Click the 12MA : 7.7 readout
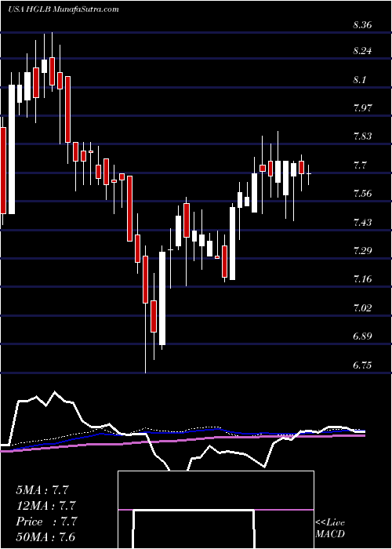Image resolution: width=392 pixels, height=549 pixels. pyautogui.click(x=45, y=506)
